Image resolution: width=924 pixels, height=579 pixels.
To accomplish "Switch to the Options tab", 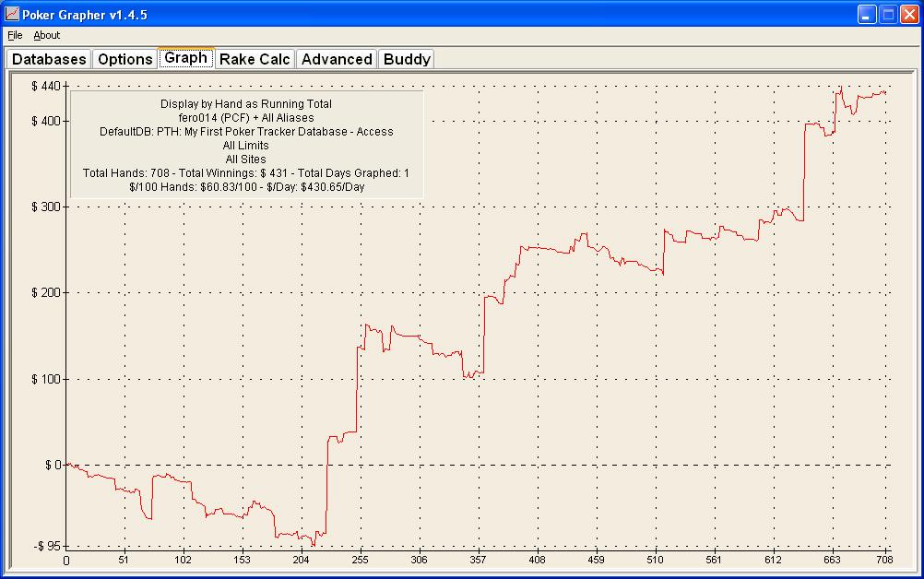I will 124,59.
